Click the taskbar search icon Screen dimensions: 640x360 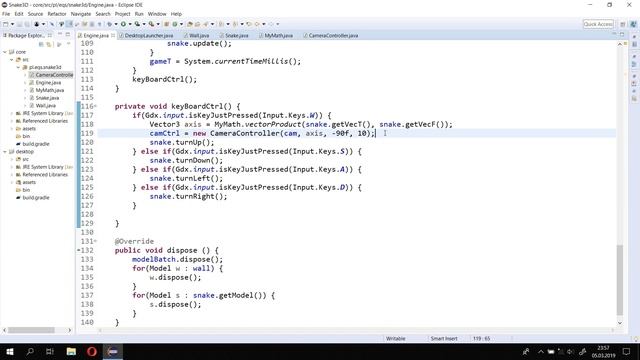point(30,351)
